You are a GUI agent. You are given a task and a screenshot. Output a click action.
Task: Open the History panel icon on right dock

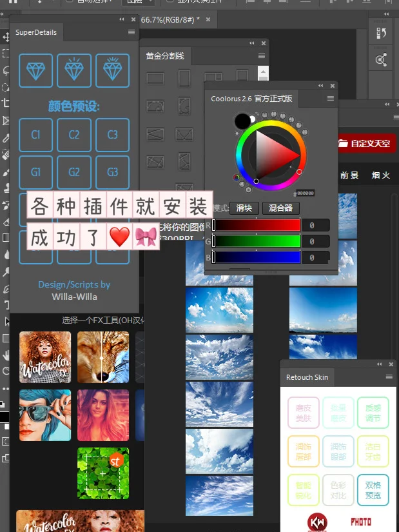click(x=381, y=34)
